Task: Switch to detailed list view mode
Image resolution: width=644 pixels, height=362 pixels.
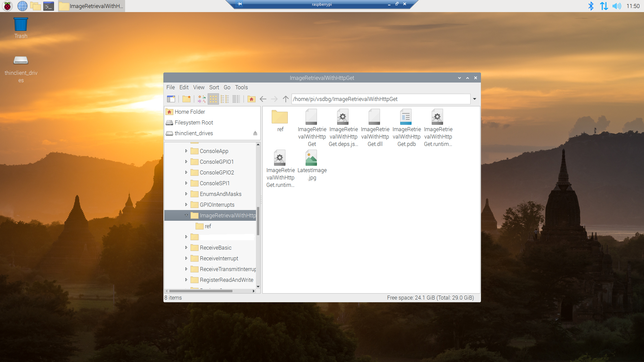Action: click(x=236, y=99)
